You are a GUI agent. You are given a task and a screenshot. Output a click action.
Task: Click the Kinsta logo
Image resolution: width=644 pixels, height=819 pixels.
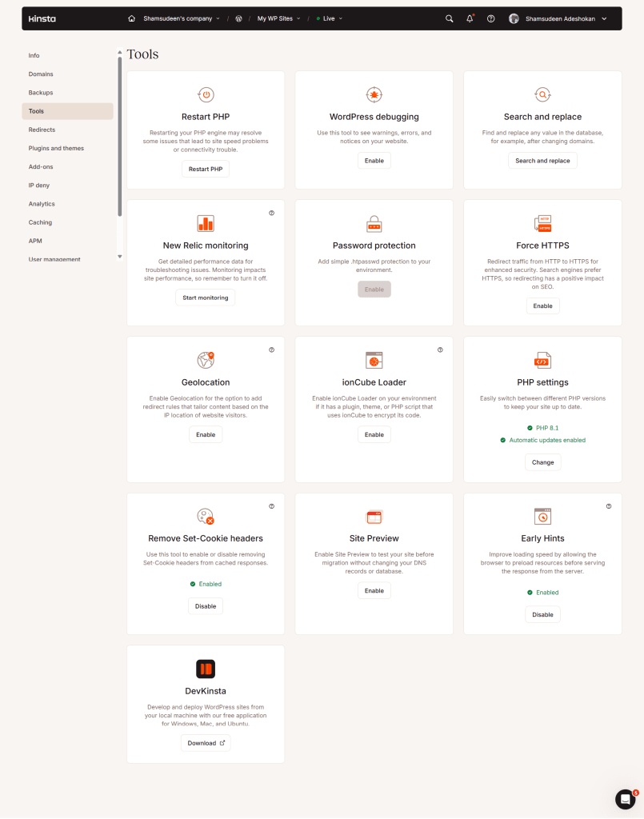[x=42, y=19]
